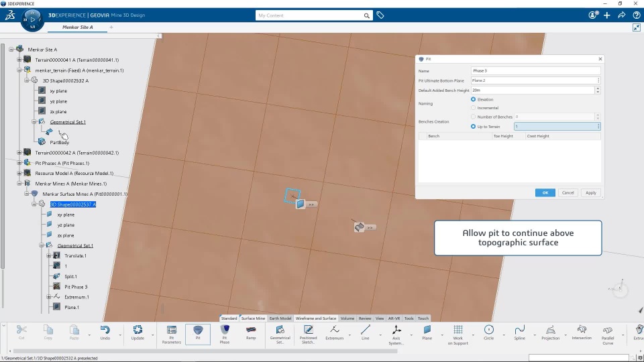Click the 3DEXPERIENCE compass icon
This screenshot has height=362, width=644.
[x=32, y=19]
